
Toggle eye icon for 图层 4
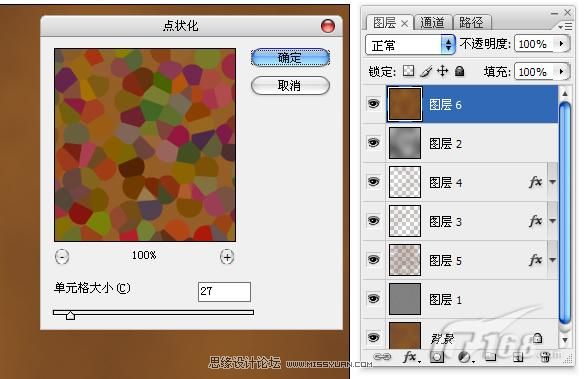click(x=373, y=182)
